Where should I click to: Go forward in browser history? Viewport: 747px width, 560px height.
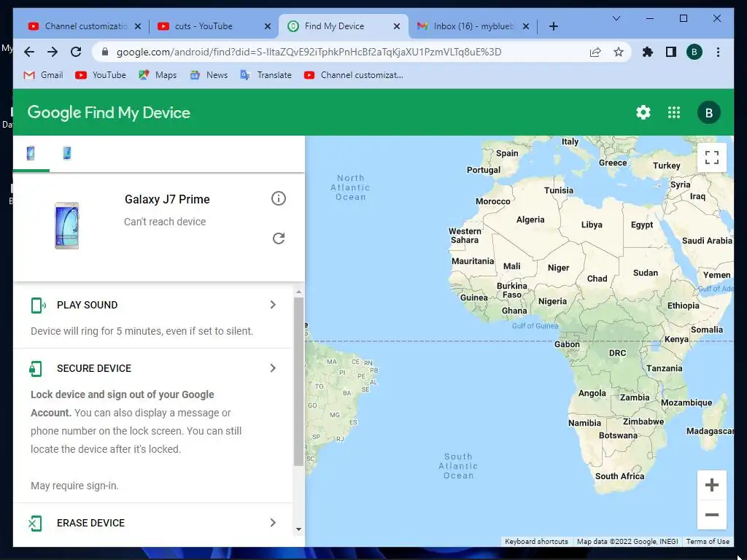tap(53, 52)
